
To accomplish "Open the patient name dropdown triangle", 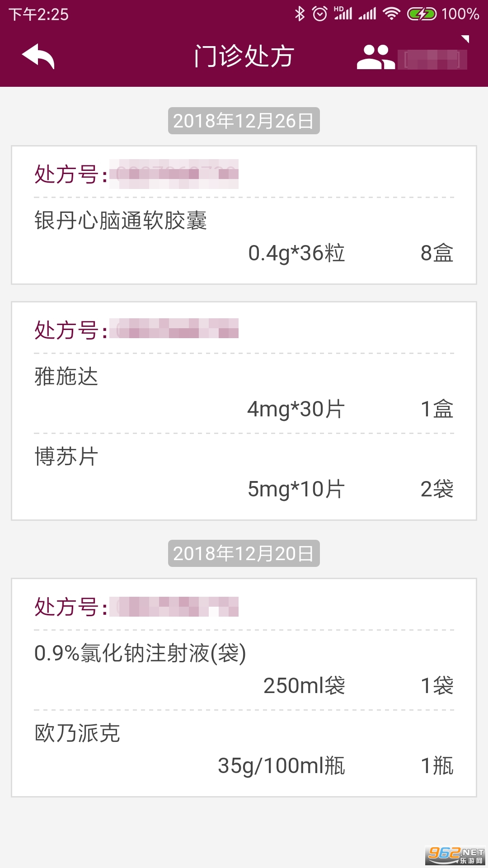I will 465,39.
